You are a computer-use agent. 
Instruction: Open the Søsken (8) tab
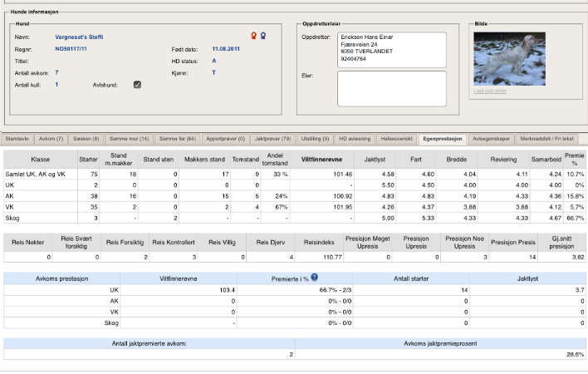coord(86,138)
